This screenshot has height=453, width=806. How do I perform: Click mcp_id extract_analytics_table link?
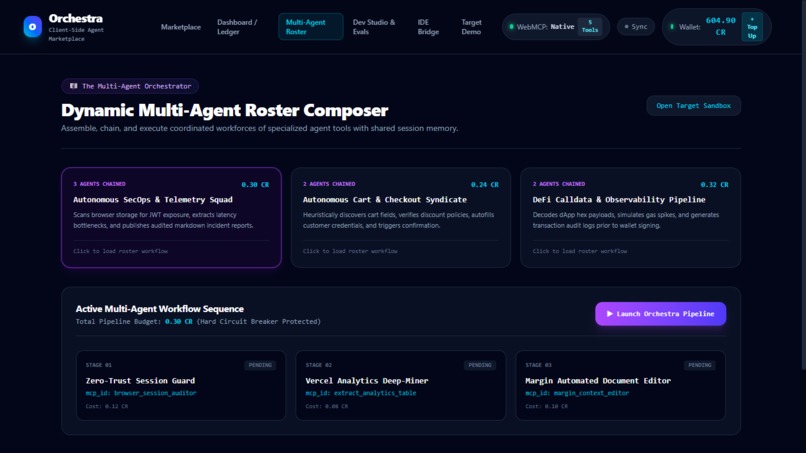[361, 393]
